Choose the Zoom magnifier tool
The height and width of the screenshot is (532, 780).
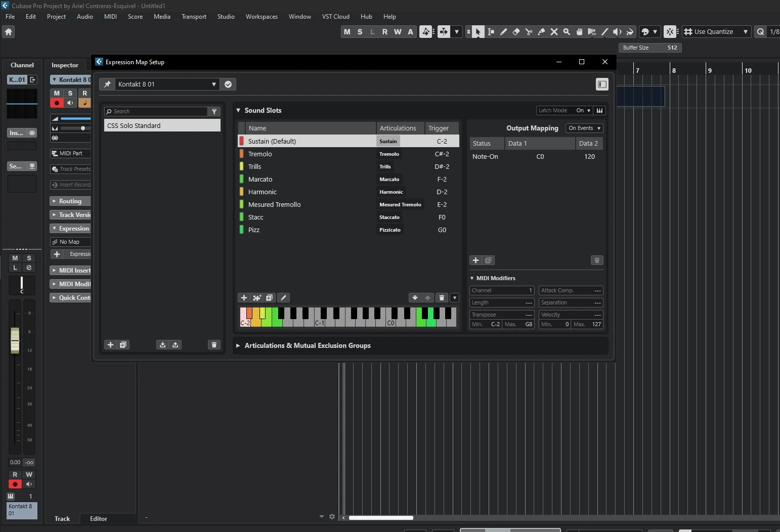point(567,32)
